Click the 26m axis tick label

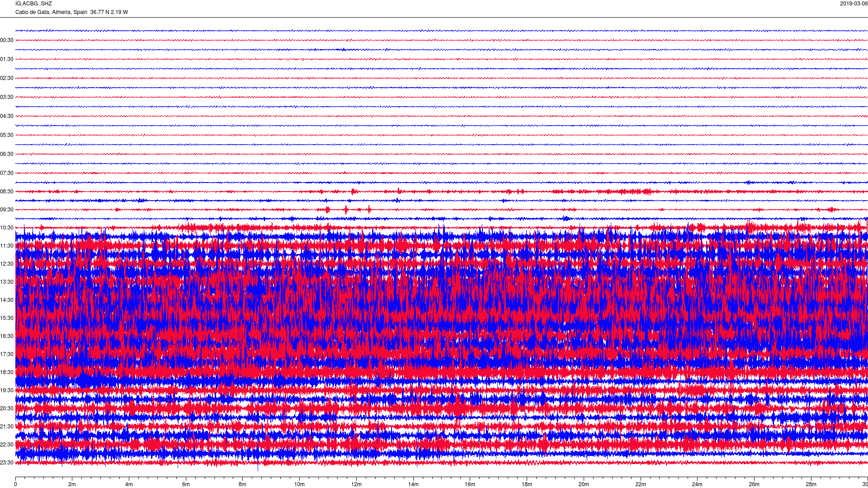754,484
